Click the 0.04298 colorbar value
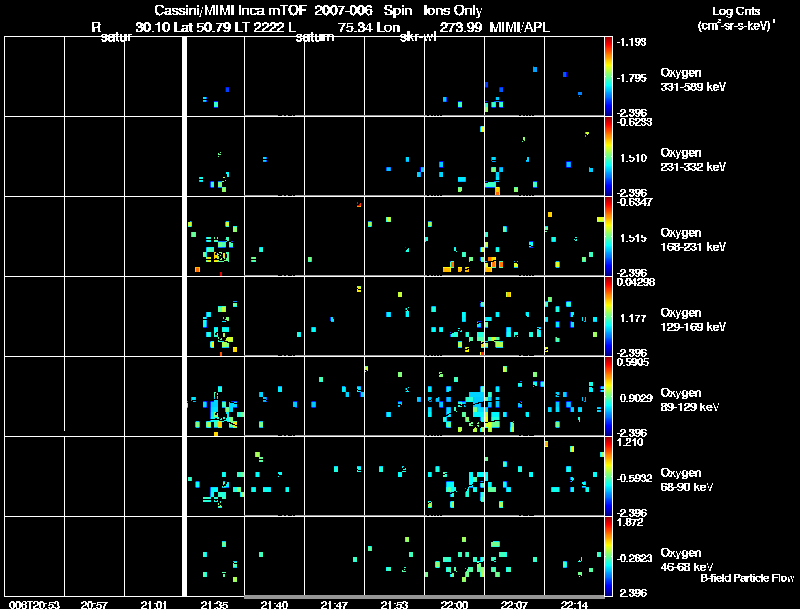This screenshot has width=800, height=609. (x=636, y=282)
